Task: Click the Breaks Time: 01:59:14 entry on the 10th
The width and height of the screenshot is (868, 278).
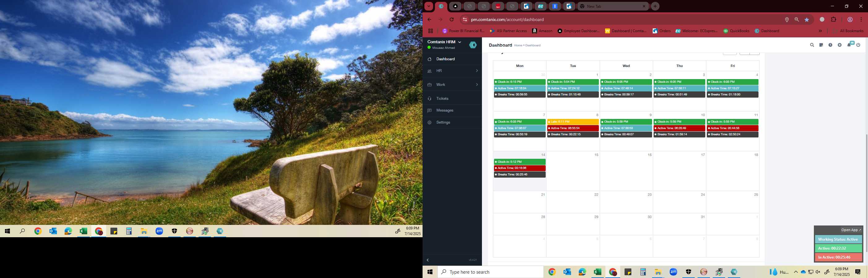Action: point(679,135)
